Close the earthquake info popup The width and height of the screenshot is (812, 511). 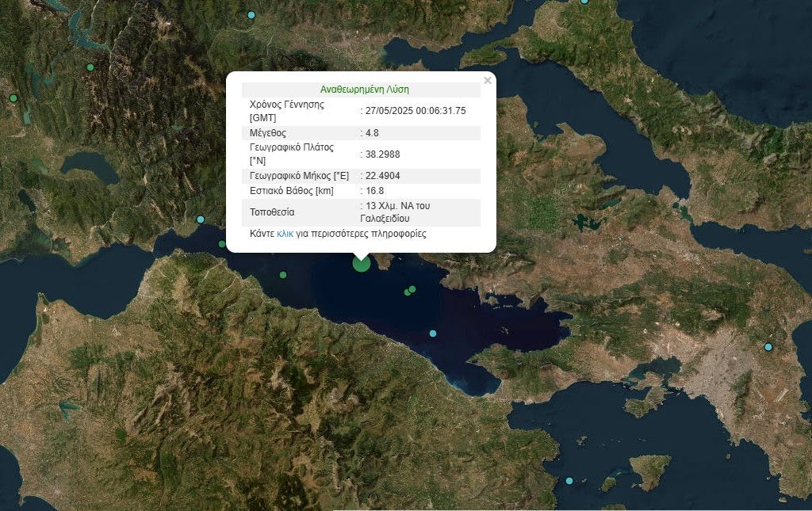488,80
